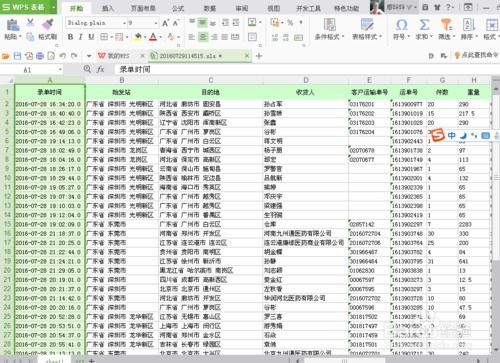Viewport: 500px width, 363px height.
Task: Click the 点此查找命令 search box
Action: 476,55
